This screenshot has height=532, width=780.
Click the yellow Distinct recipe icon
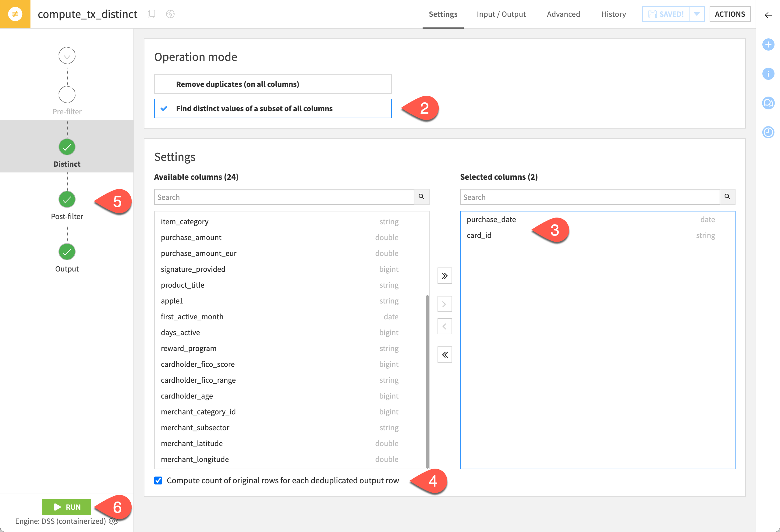tap(15, 14)
